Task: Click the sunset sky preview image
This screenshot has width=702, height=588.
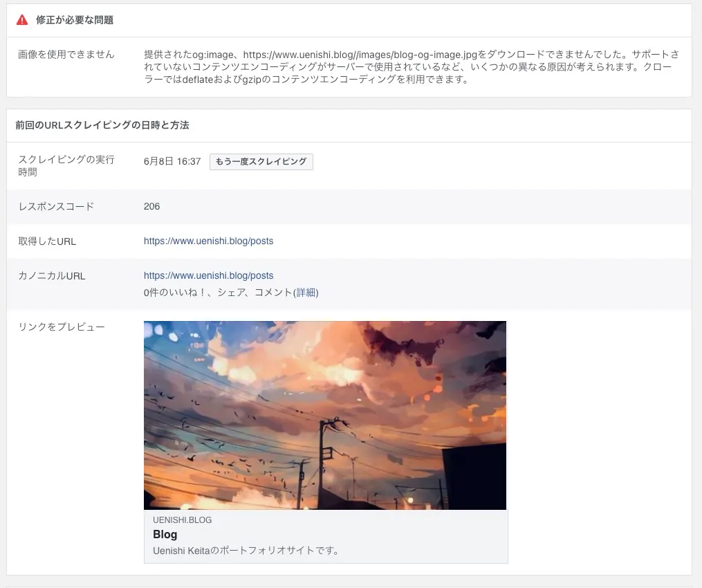Action: [325, 415]
